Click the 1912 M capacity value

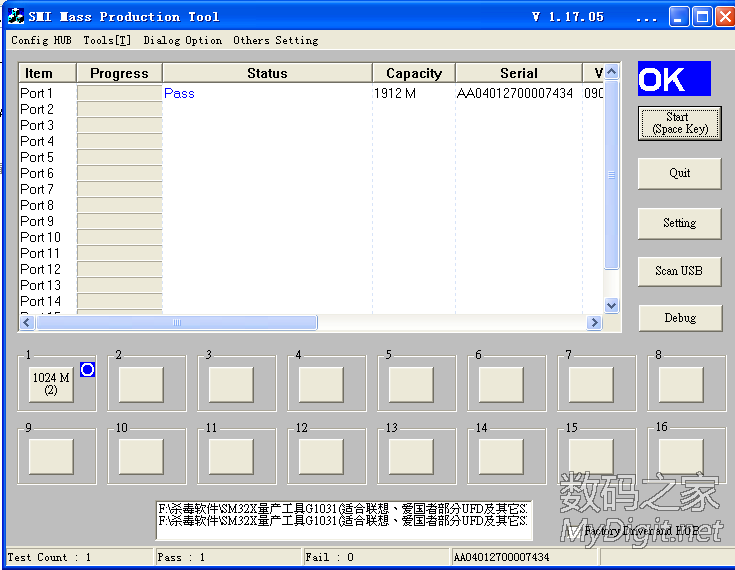tap(395, 93)
